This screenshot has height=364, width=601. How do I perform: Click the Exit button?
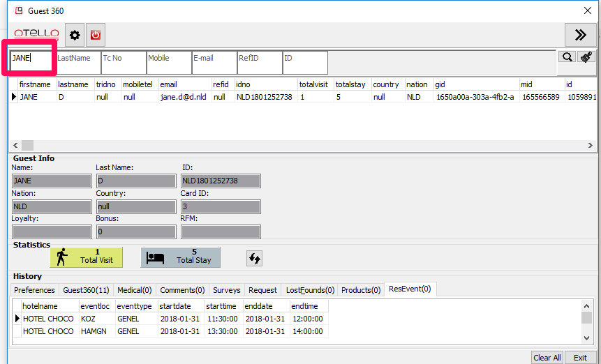pos(580,358)
